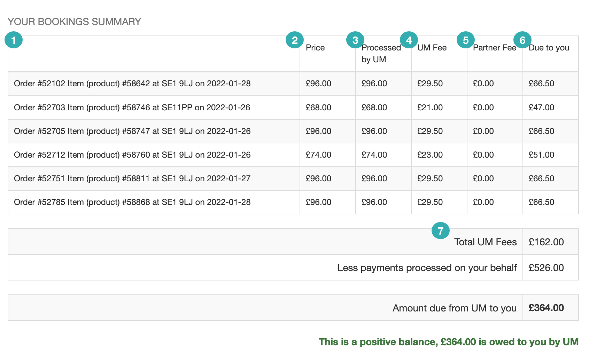Click the green positive balance message
Viewport: 589px width, 364px height.
[x=448, y=342]
